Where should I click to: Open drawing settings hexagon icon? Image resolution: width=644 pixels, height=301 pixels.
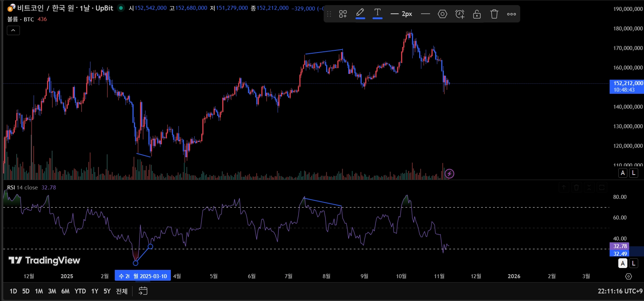[x=442, y=14]
